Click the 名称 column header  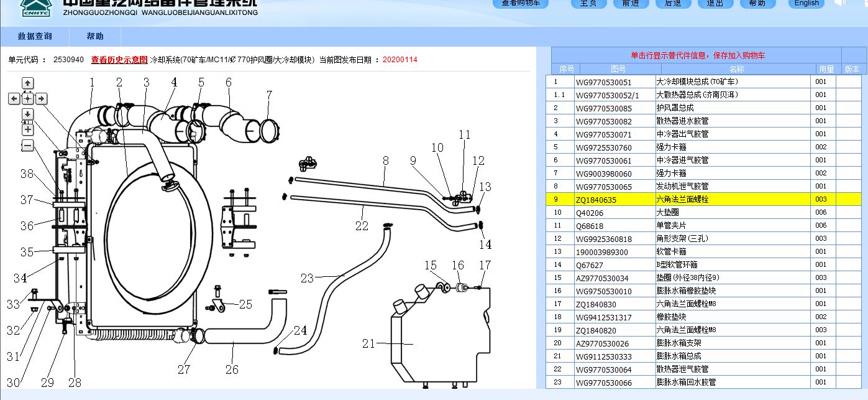[736, 69]
